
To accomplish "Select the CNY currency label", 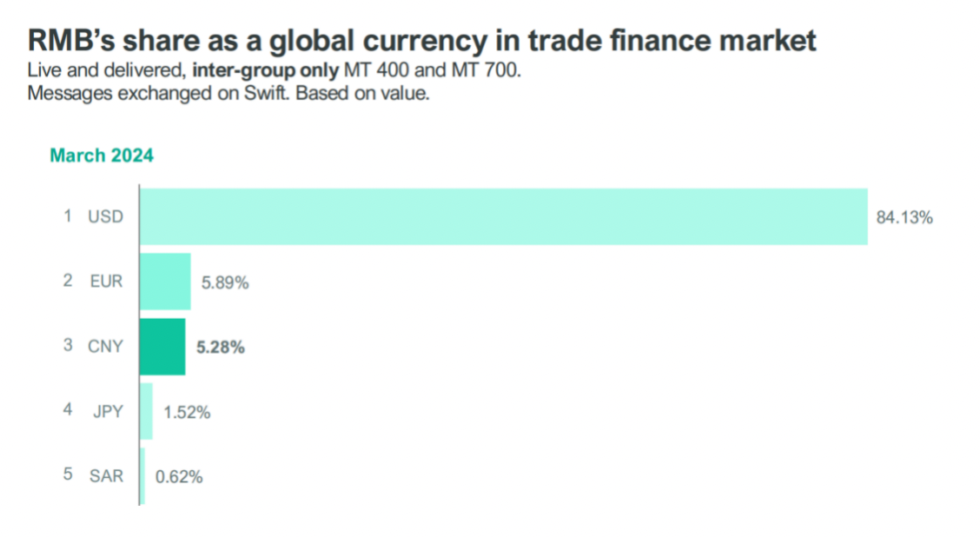I will pos(105,346).
